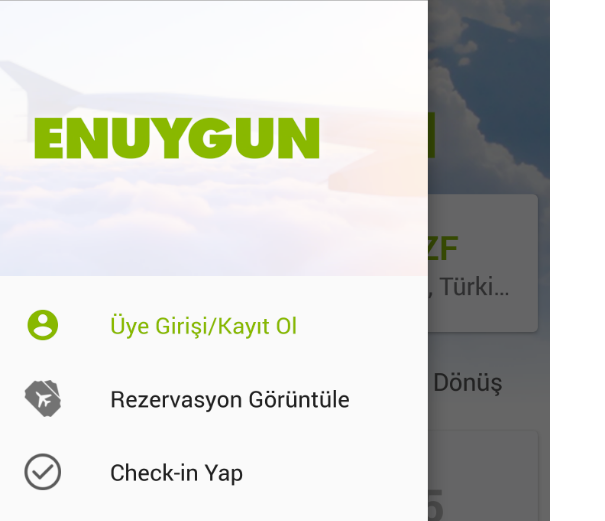Image resolution: width=605 pixels, height=521 pixels.
Task: Tap the truncated Türki... airport location text
Action: [x=469, y=287]
